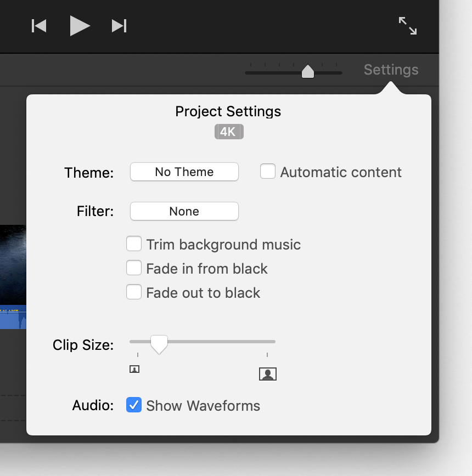The image size is (472, 476).
Task: Click the small clip size icon
Action: (x=134, y=369)
